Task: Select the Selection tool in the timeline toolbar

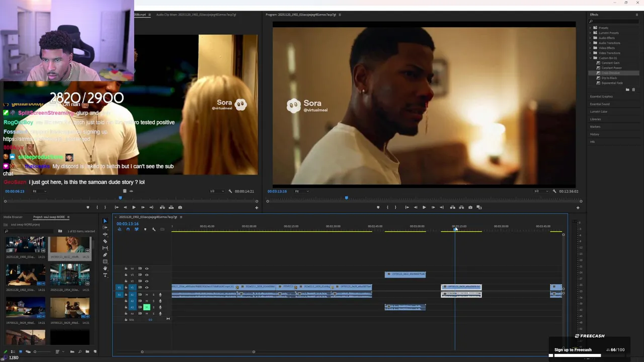Action: tap(105, 221)
